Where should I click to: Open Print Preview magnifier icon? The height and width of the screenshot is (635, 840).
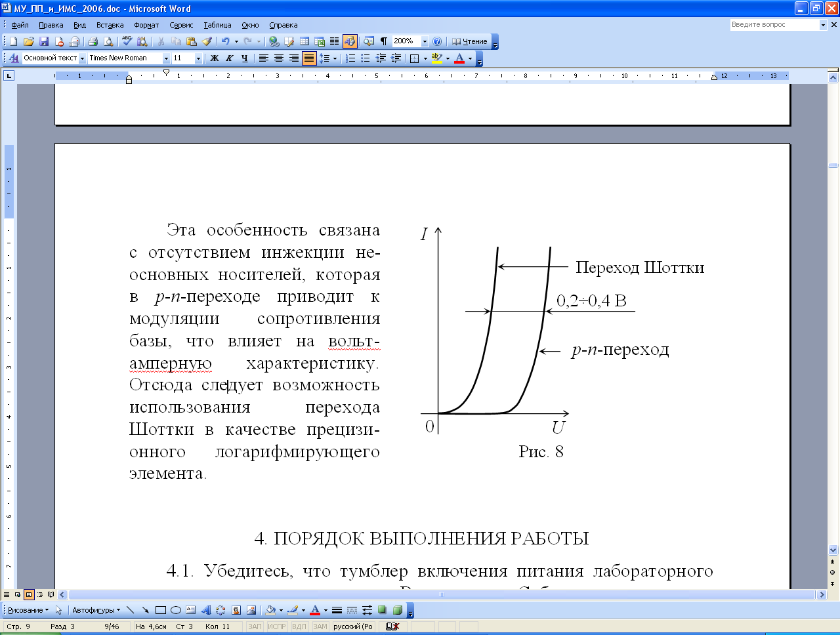pyautogui.click(x=108, y=41)
